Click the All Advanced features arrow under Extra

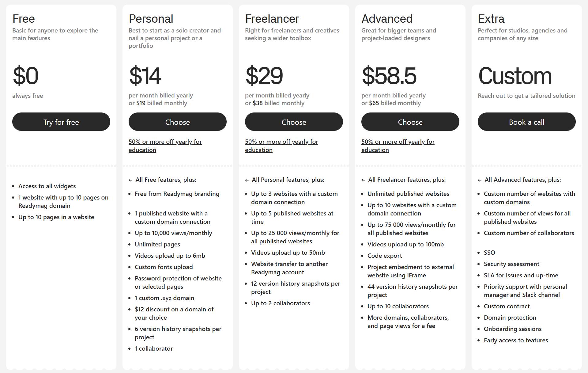480,180
